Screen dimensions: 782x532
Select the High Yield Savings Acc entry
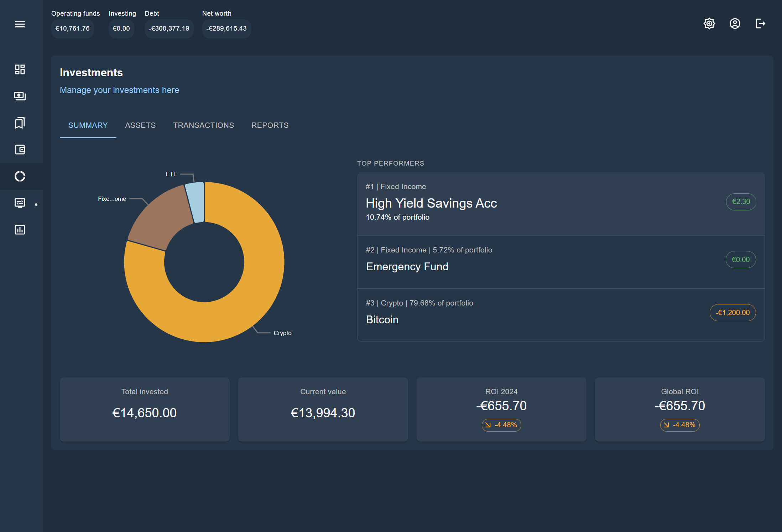(x=431, y=203)
